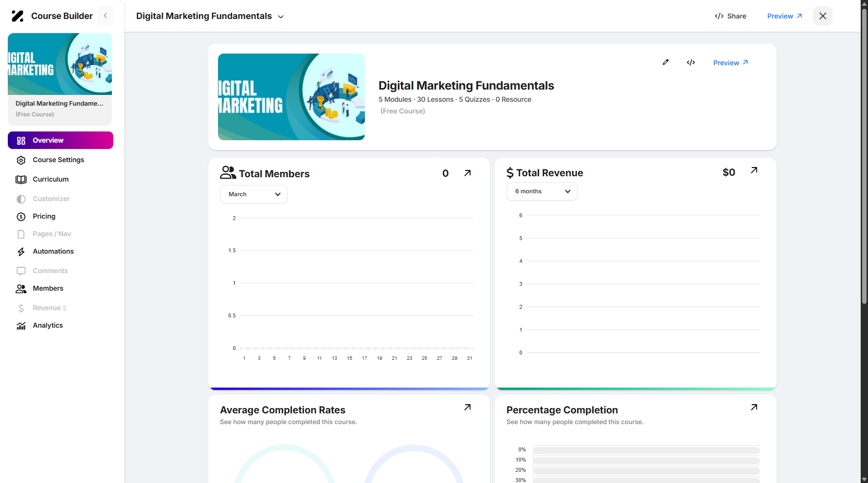
Task: Click the Digital Marketing Fundamentals course heading
Action: coord(466,86)
